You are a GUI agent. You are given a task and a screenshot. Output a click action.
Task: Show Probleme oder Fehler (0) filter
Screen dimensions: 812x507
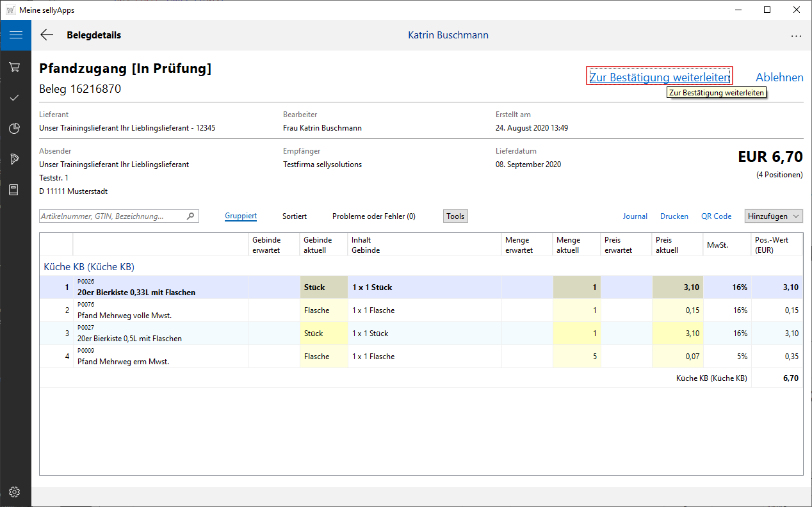[x=373, y=216]
